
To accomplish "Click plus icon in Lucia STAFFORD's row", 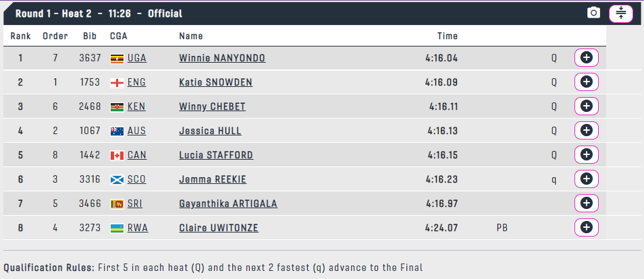I will (586, 155).
